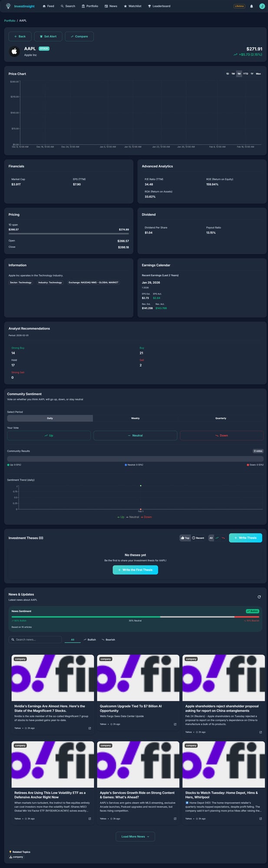Image resolution: width=268 pixels, height=868 pixels.
Task: Toggle Down series in sentiment chart legend
Action: [146, 517]
